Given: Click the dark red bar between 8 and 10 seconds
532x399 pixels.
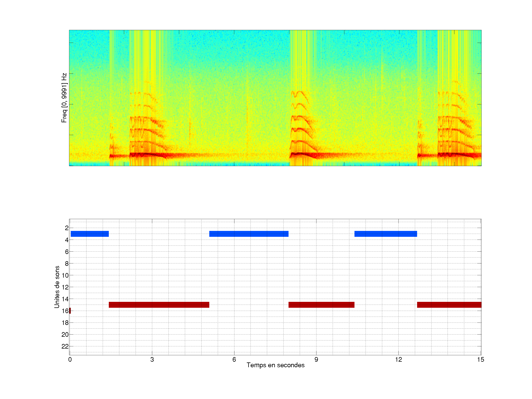Looking at the screenshot, I should [x=321, y=305].
